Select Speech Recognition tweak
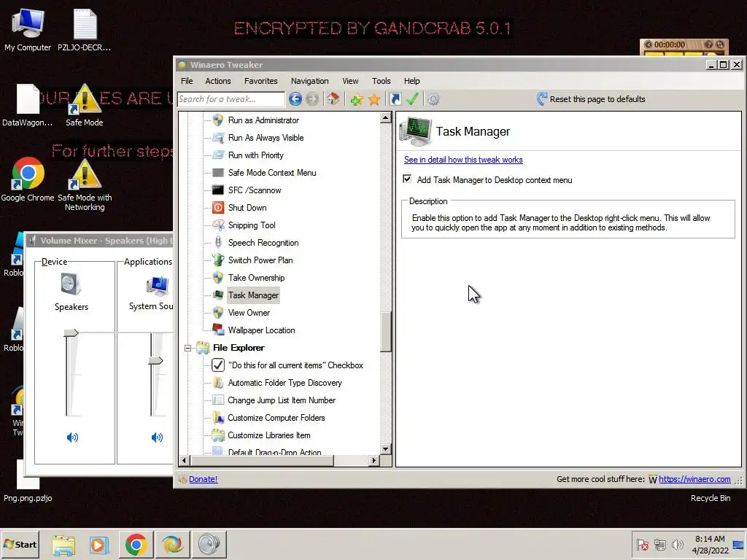Viewport: 747px width, 560px height. (263, 243)
